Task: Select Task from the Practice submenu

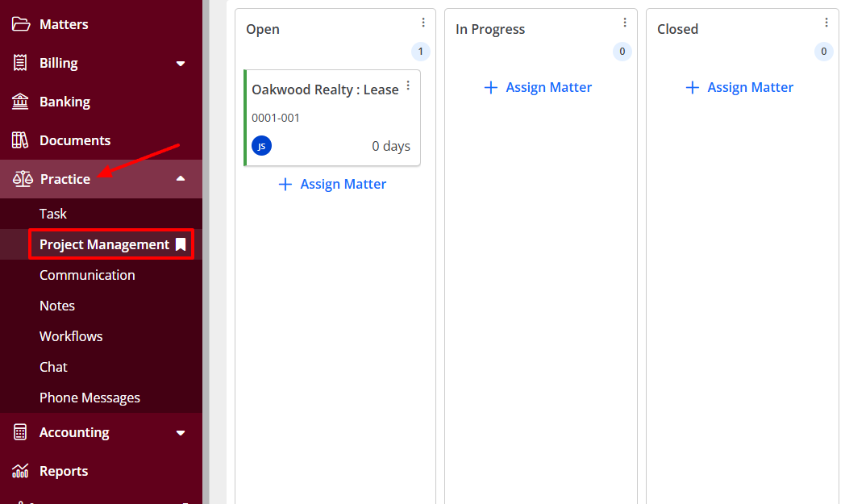Action: pos(53,214)
